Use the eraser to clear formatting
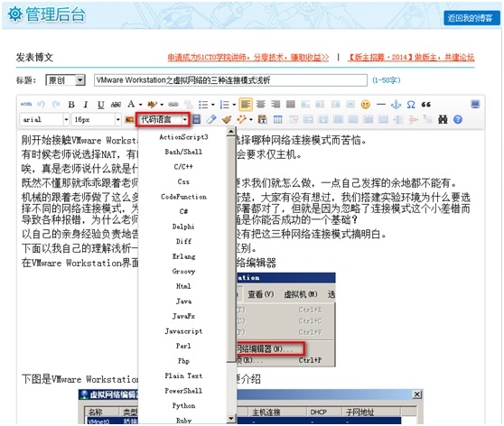 (x=211, y=119)
